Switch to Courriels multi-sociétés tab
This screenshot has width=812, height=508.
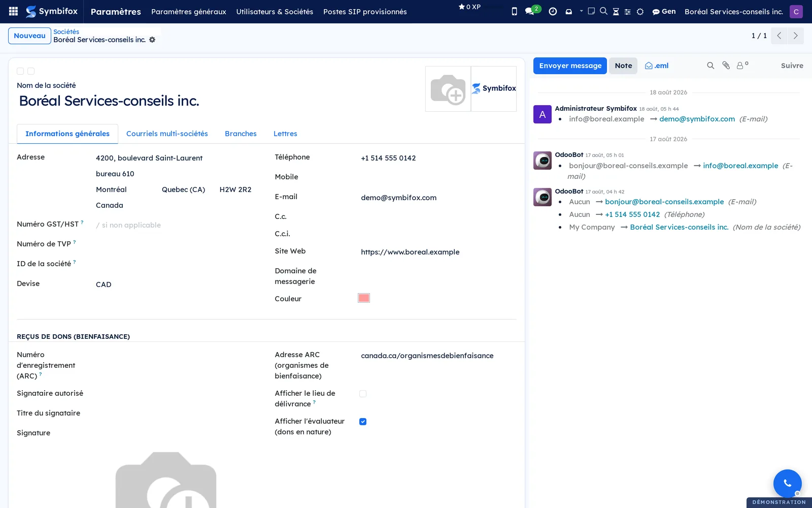[x=167, y=134]
